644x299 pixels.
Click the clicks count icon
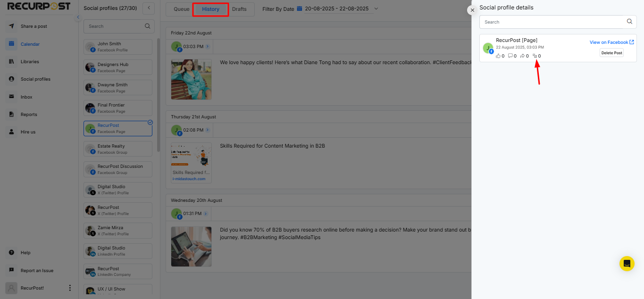click(x=535, y=56)
